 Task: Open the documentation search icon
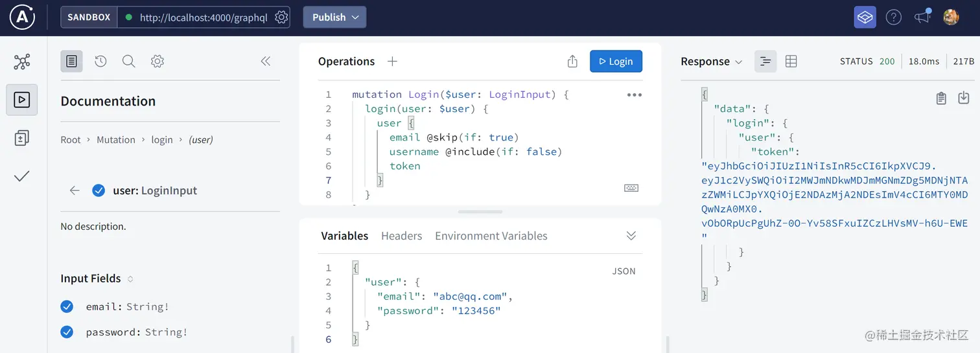pyautogui.click(x=128, y=62)
